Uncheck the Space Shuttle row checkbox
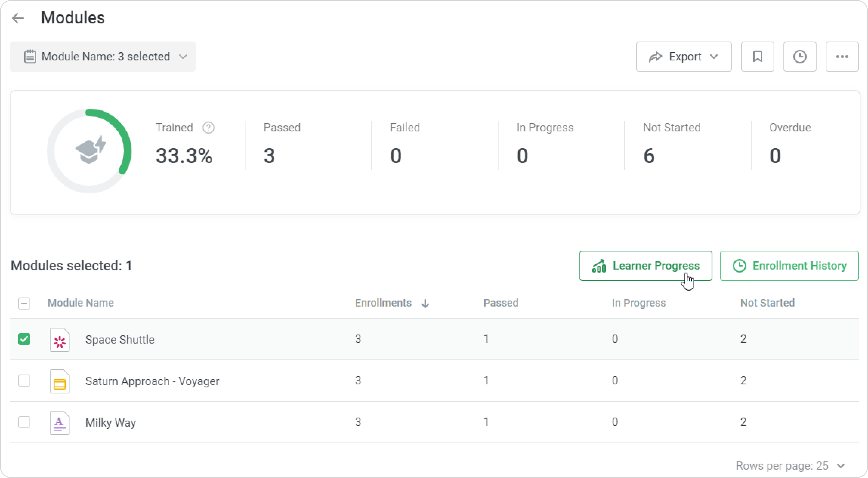The image size is (868, 478). 24,339
